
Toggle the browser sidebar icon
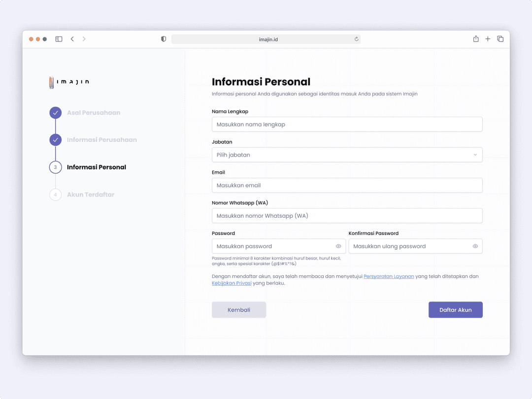pos(59,39)
